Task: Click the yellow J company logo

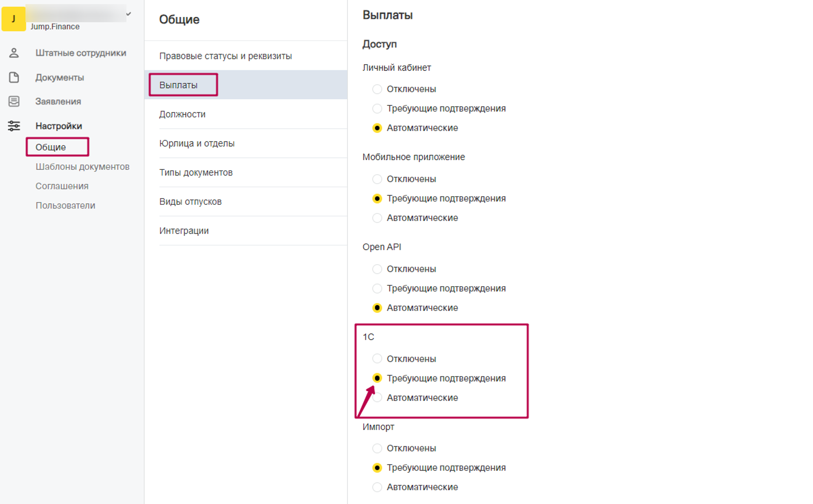Action: (x=13, y=19)
